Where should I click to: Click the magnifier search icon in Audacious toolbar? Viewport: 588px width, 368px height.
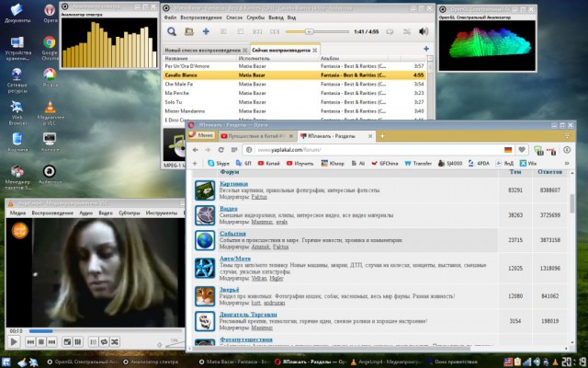[x=172, y=32]
